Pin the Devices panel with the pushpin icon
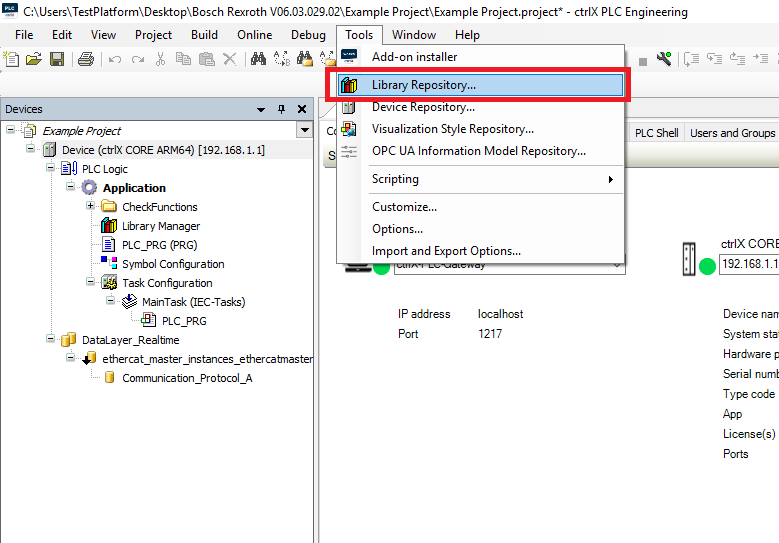Viewport: 779px width, 543px height. pyautogui.click(x=281, y=109)
